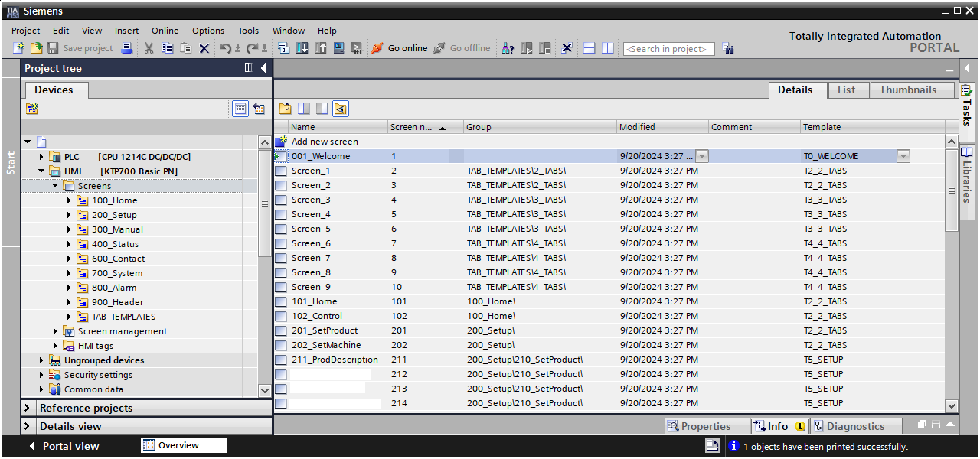The image size is (980, 459).
Task: Click the Start simulation icon in the toolbar
Action: pos(339,48)
